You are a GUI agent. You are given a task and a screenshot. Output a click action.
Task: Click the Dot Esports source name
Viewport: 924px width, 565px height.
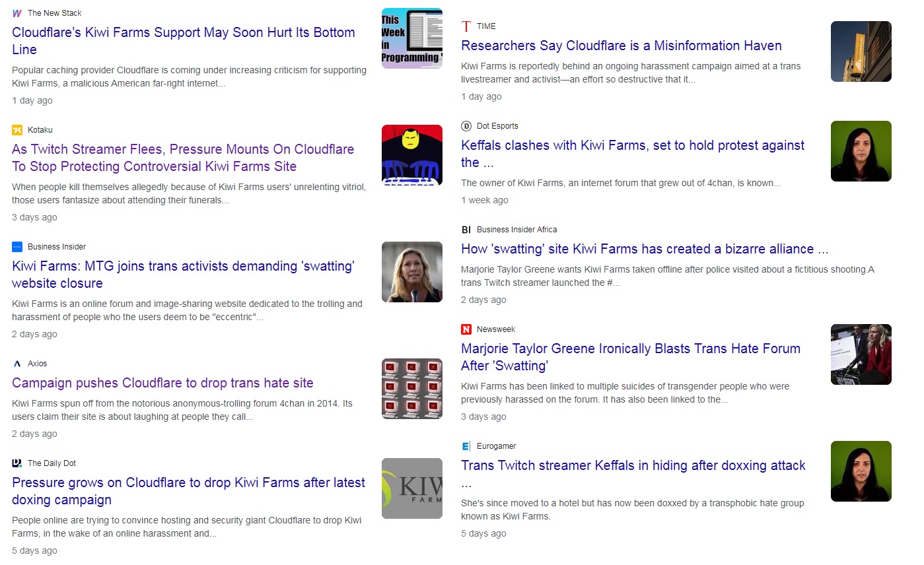[x=497, y=126]
